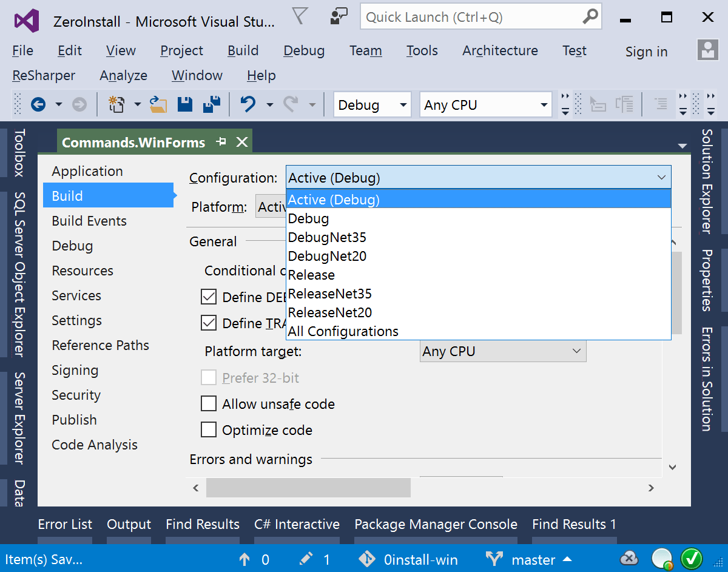Click the master branch icon
The width and height of the screenshot is (728, 572).
pos(494,559)
